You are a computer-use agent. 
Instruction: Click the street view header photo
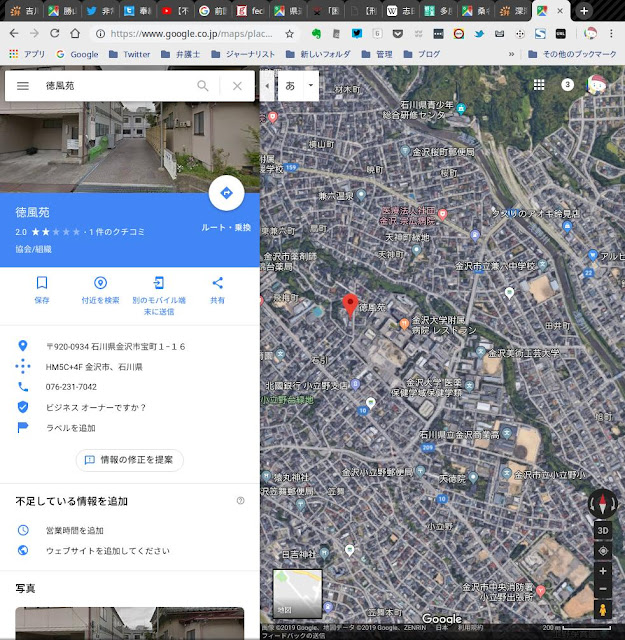pos(130,147)
